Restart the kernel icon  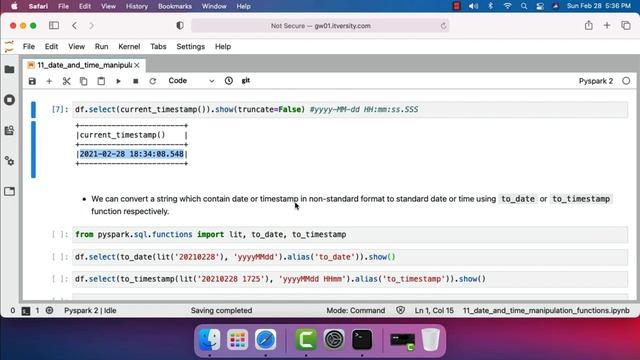pos(153,81)
